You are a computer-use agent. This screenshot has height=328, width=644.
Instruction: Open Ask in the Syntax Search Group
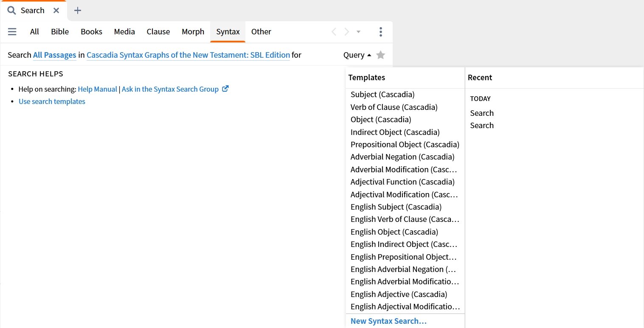click(170, 89)
